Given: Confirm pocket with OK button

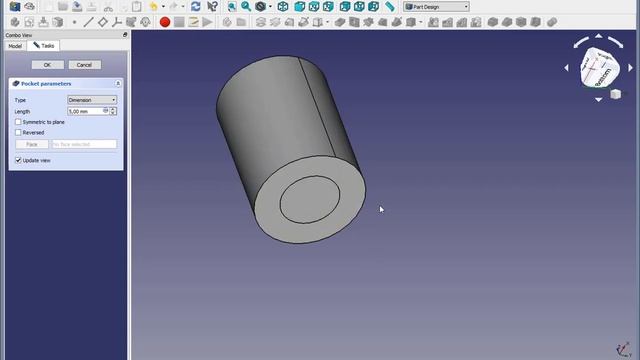Looking at the screenshot, I should click(48, 65).
